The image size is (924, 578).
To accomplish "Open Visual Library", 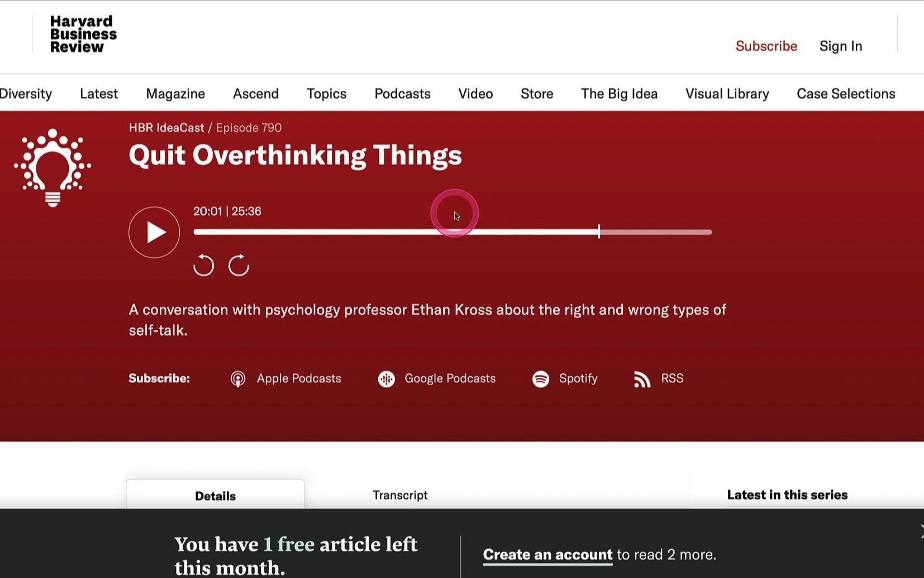I will click(x=727, y=93).
